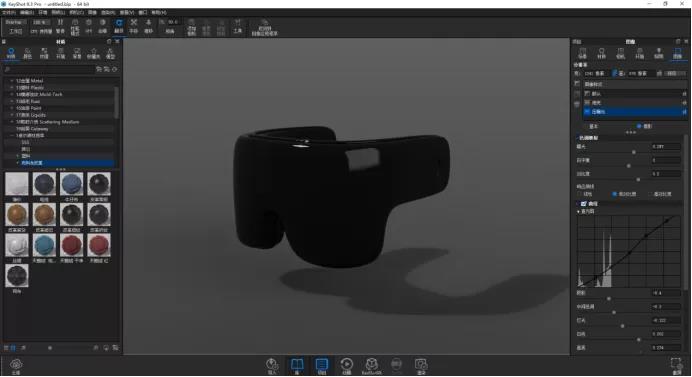Open the Help (帮助) menu
This screenshot has width=692, height=377.
coord(158,12)
